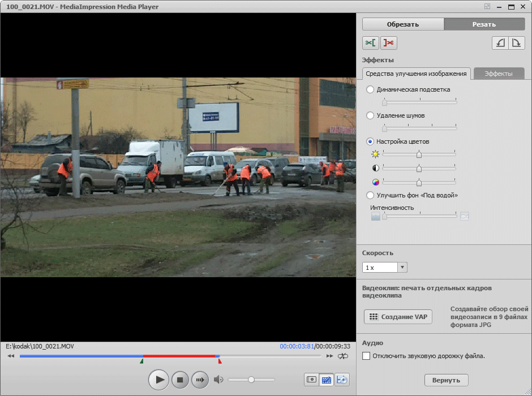Rotate video counterclockwise
The width and height of the screenshot is (532, 396).
500,43
